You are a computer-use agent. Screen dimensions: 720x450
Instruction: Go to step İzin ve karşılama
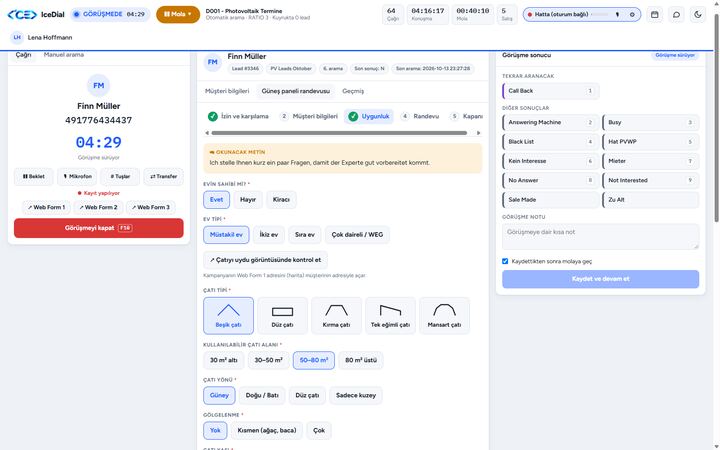(x=238, y=116)
